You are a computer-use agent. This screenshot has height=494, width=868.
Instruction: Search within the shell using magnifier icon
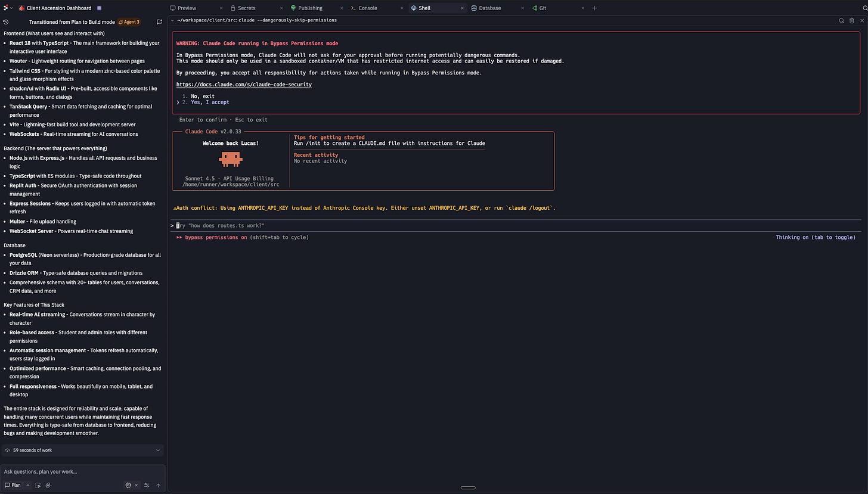(x=842, y=20)
